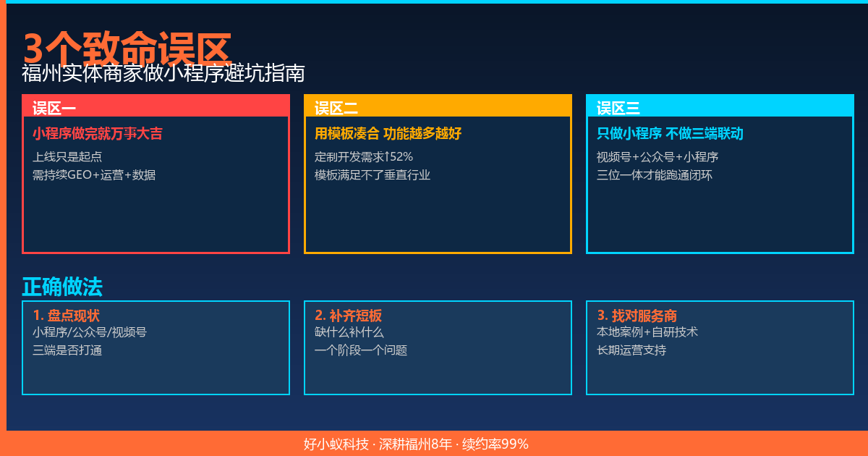
Task: Select the red 误区一 card header
Action: pos(156,107)
